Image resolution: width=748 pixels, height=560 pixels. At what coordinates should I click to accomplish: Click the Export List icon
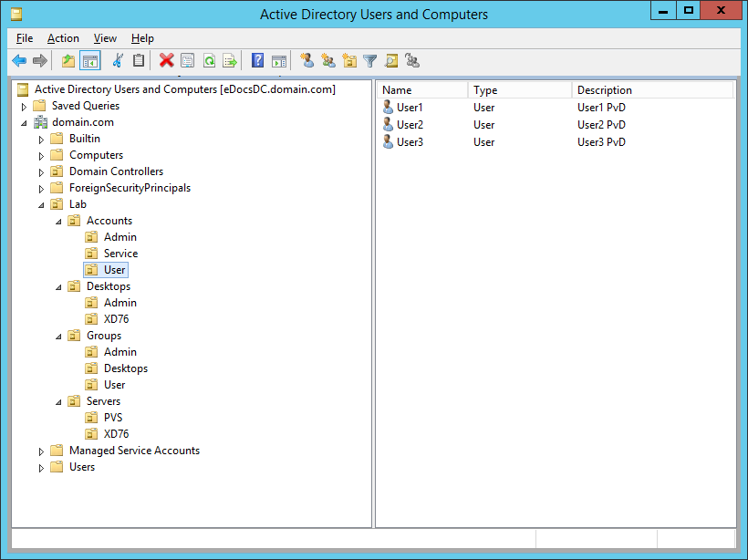pyautogui.click(x=230, y=61)
